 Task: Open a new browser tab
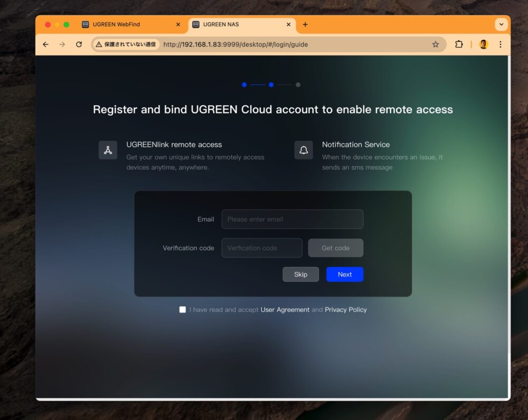pyautogui.click(x=305, y=24)
